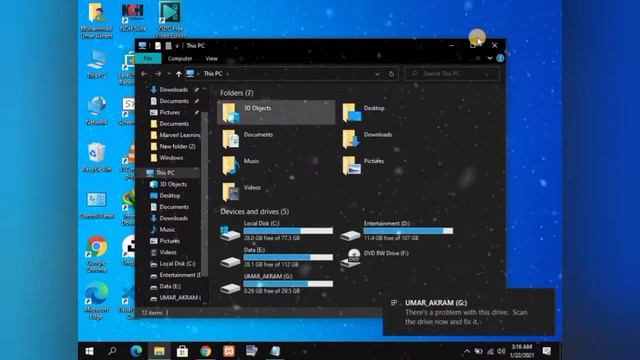Open the 3D Objects folder
Screen dimensions: 640x360
276,112
